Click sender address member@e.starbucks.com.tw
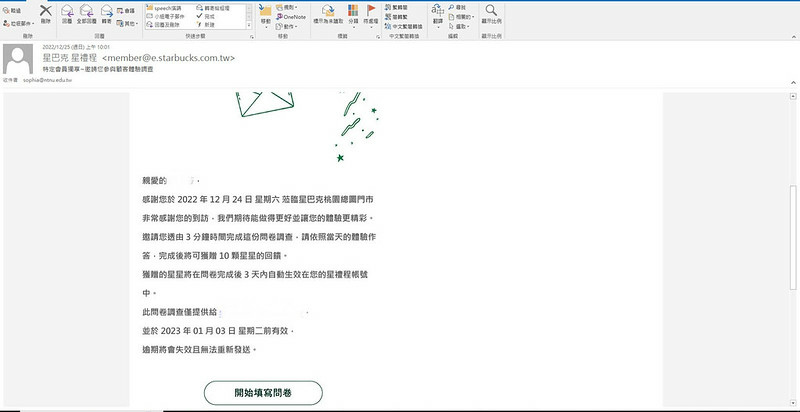 tap(169, 58)
